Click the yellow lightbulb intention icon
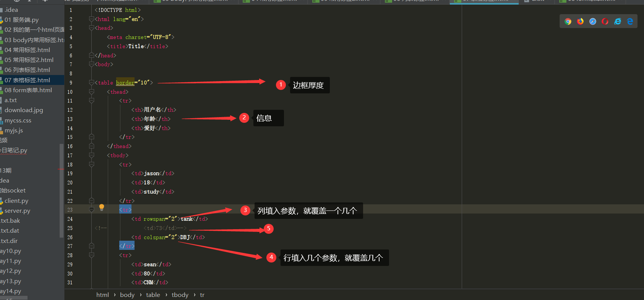Screen dimensions: 644x300 point(102,207)
